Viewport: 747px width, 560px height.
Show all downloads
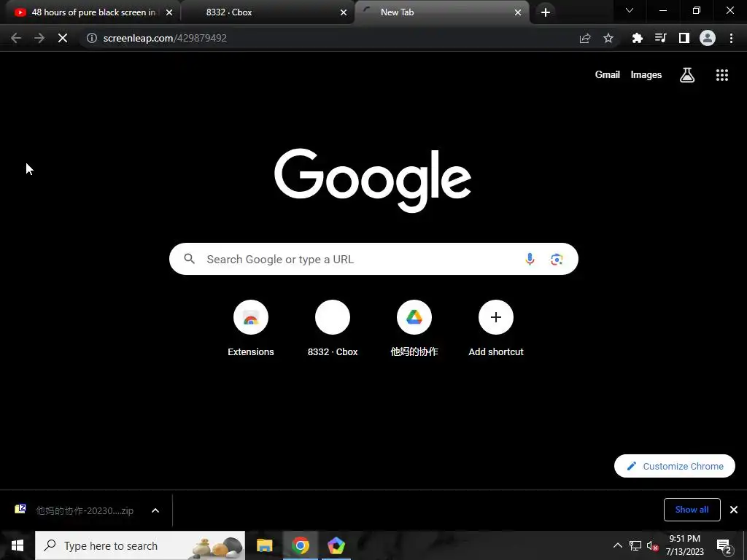[x=692, y=510]
